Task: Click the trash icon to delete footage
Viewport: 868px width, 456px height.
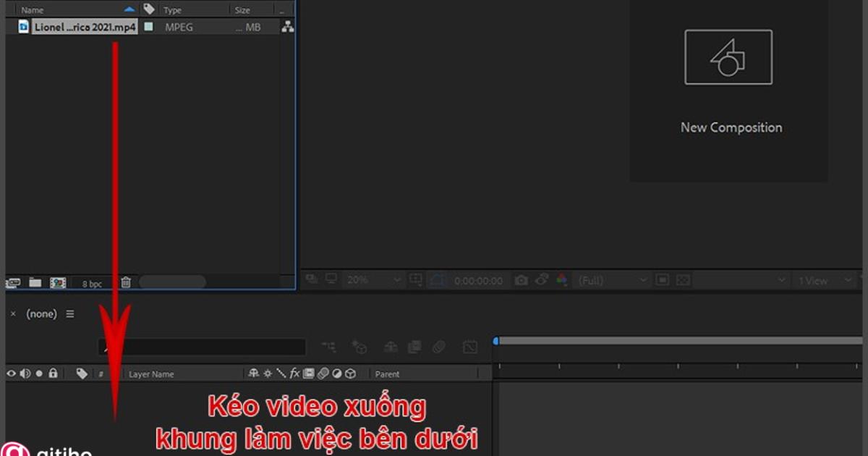Action: (125, 282)
